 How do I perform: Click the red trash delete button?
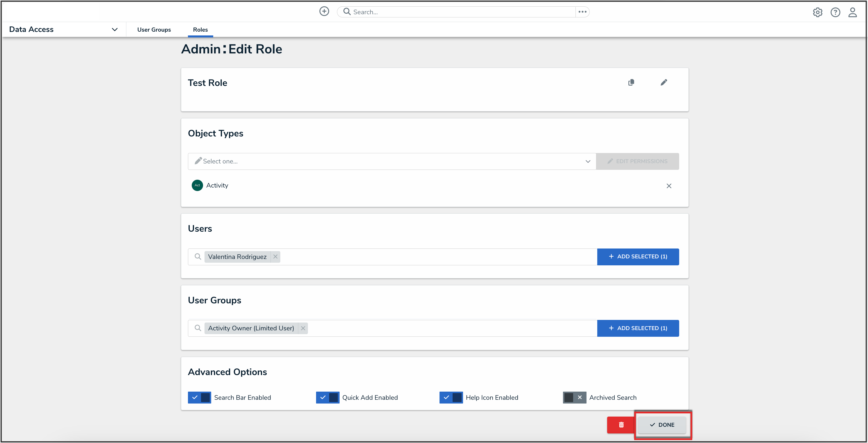pyautogui.click(x=621, y=425)
